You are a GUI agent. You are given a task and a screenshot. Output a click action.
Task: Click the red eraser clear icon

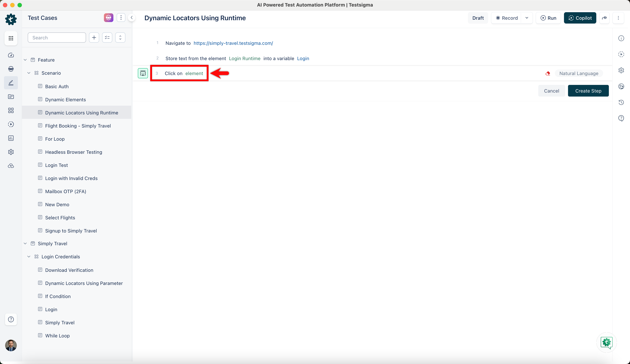(548, 73)
